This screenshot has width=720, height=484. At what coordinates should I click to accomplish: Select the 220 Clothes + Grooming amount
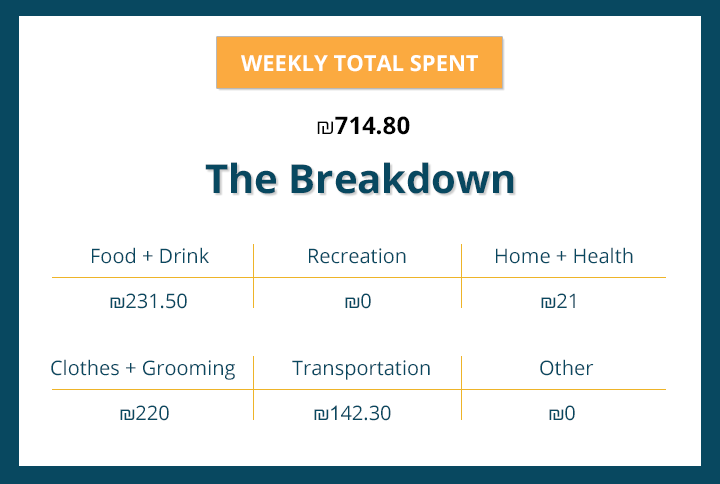tap(151, 413)
